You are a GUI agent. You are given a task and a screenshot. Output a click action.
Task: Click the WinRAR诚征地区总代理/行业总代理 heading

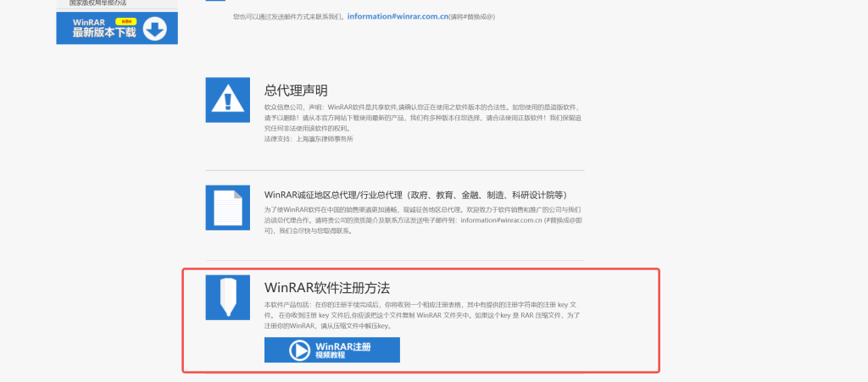tap(415, 194)
